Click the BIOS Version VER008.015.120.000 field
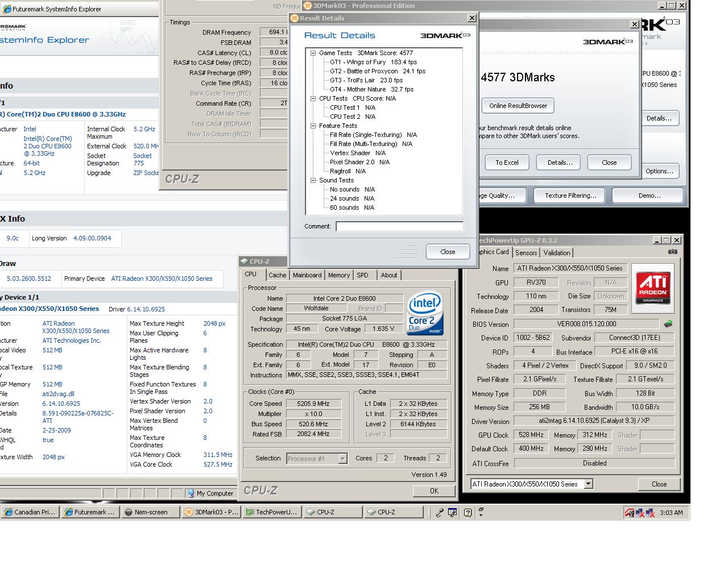The image size is (728, 582). [x=587, y=324]
